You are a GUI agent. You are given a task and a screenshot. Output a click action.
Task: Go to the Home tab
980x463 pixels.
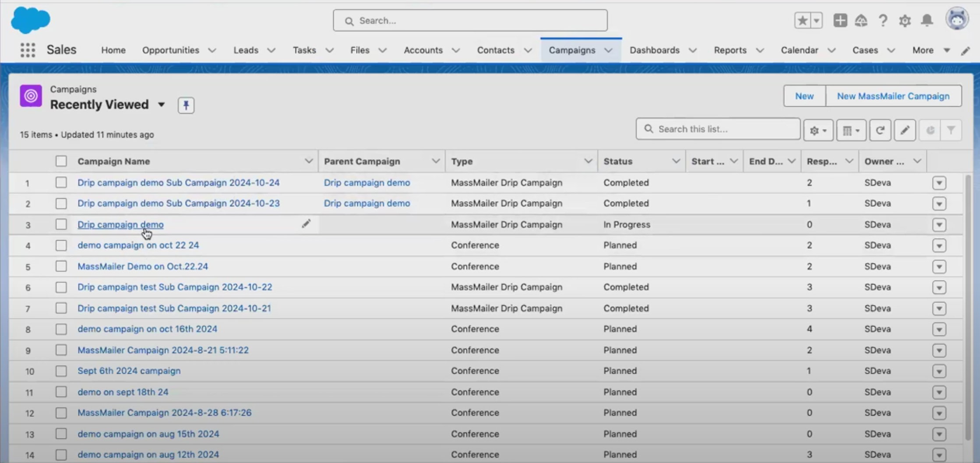click(113, 50)
